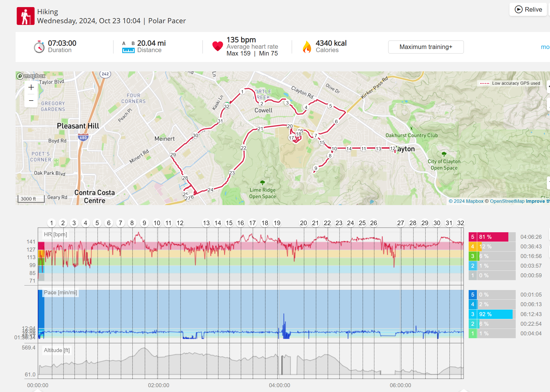Open the OpenStreetMap attribution link

(x=507, y=201)
